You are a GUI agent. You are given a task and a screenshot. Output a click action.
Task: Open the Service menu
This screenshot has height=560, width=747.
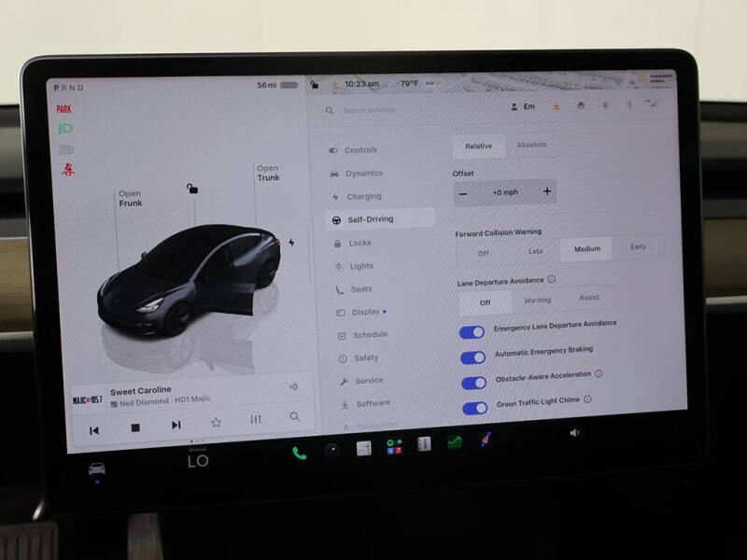tap(361, 381)
